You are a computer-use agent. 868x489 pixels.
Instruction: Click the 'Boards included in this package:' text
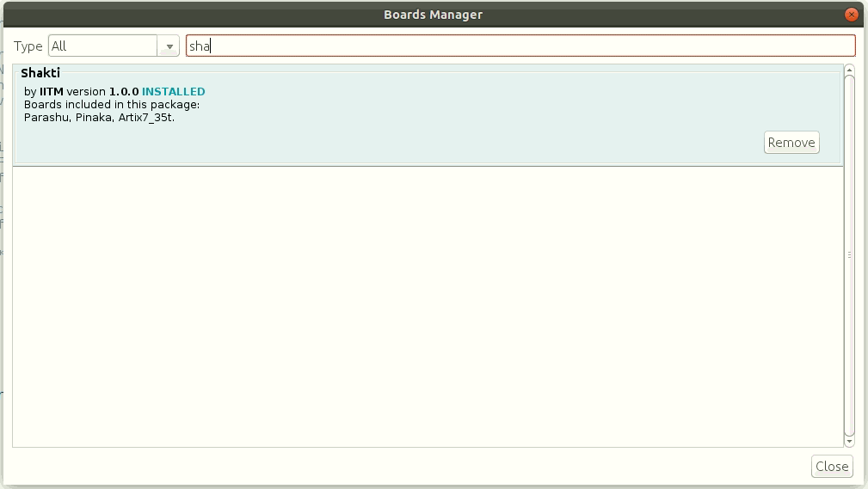coord(112,105)
